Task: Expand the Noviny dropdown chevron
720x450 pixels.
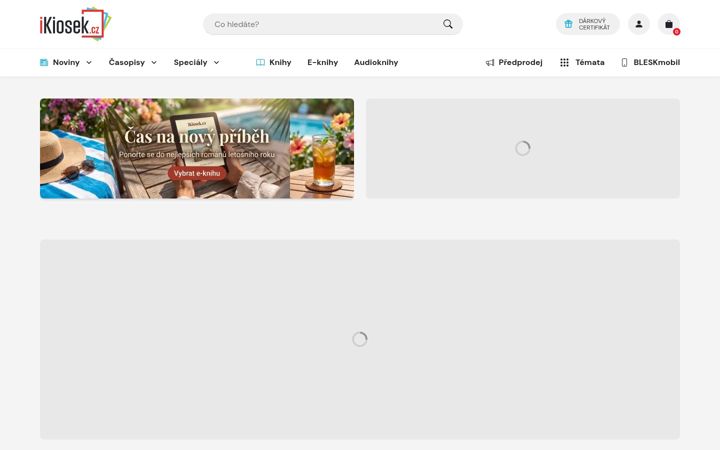Action: tap(89, 62)
